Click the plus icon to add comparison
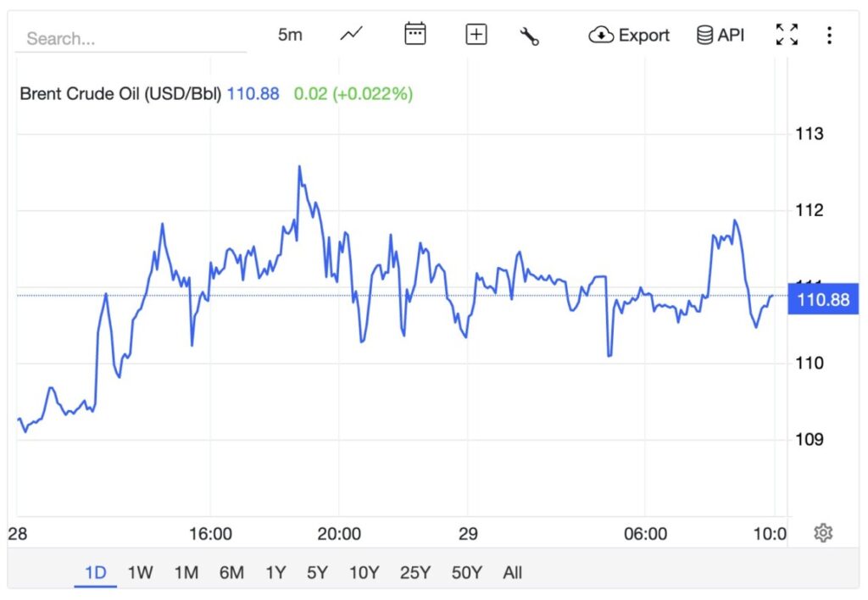868x600 pixels. [476, 35]
